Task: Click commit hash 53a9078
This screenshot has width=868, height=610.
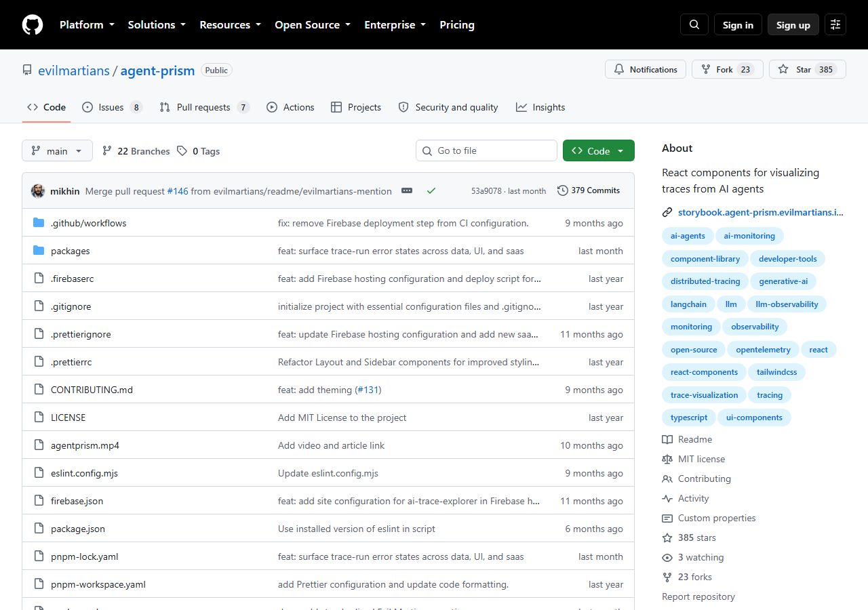Action: tap(487, 191)
